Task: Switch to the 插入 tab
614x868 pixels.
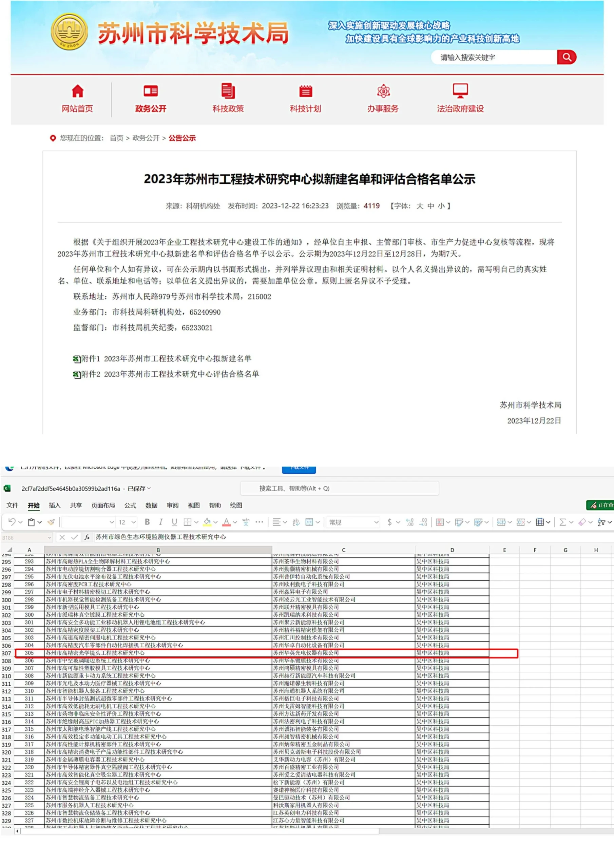Action: click(x=55, y=505)
